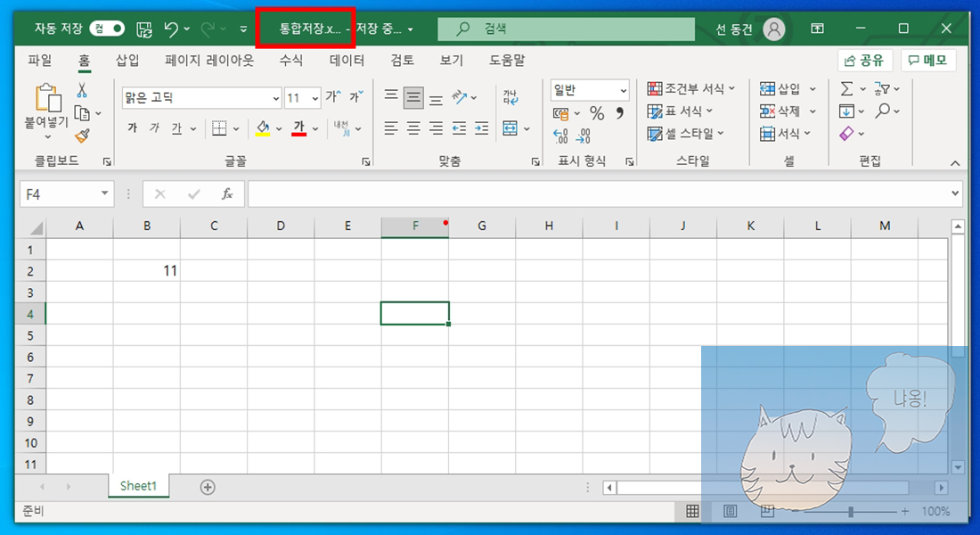Click the Clear eraser icon

pos(847,134)
